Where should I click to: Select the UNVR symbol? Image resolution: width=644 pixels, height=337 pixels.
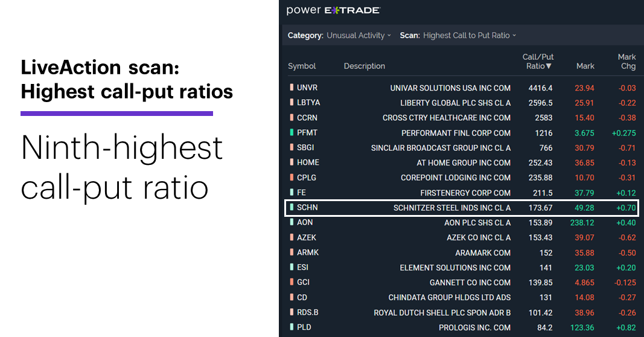tap(307, 88)
